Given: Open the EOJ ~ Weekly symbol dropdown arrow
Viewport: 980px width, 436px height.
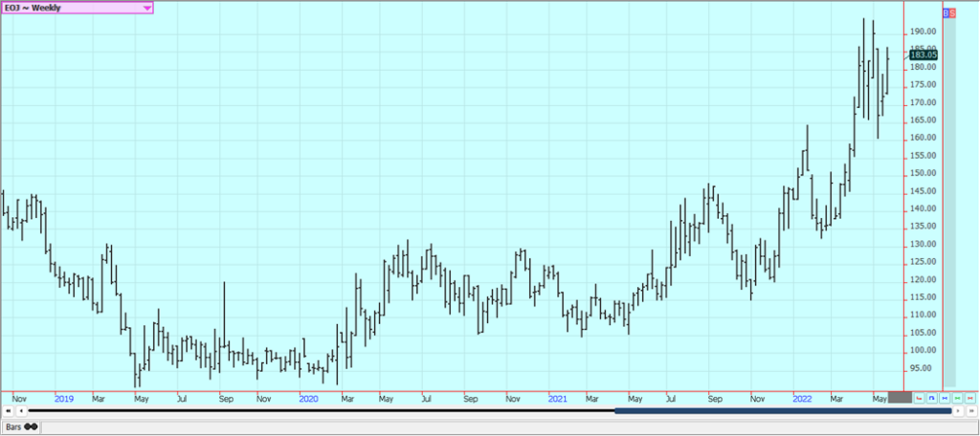Looking at the screenshot, I should tap(146, 8).
